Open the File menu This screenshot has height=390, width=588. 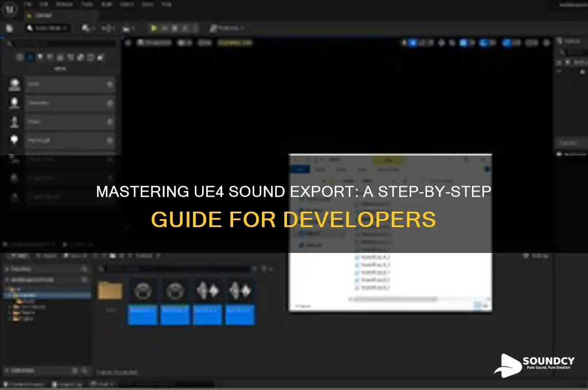pos(28,4)
